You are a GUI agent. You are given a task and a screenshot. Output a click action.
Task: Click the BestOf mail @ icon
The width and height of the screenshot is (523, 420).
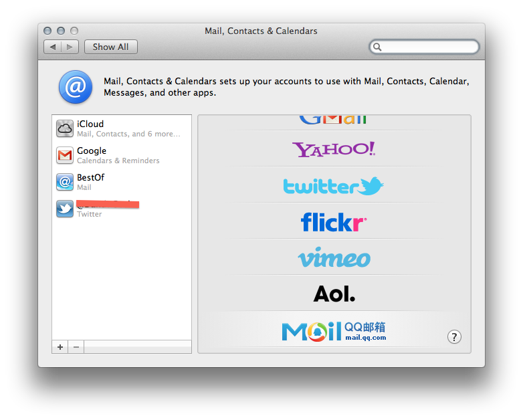tap(65, 182)
